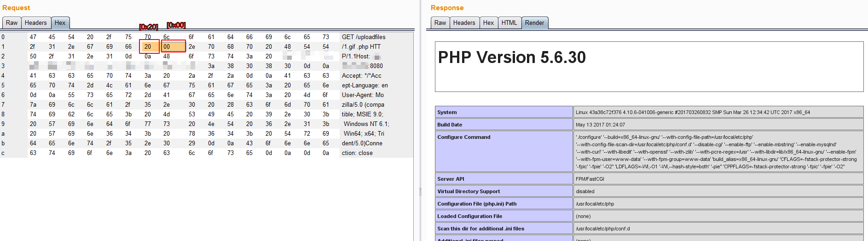Click the 'ction: close' ASCII cell in last row

(357, 153)
